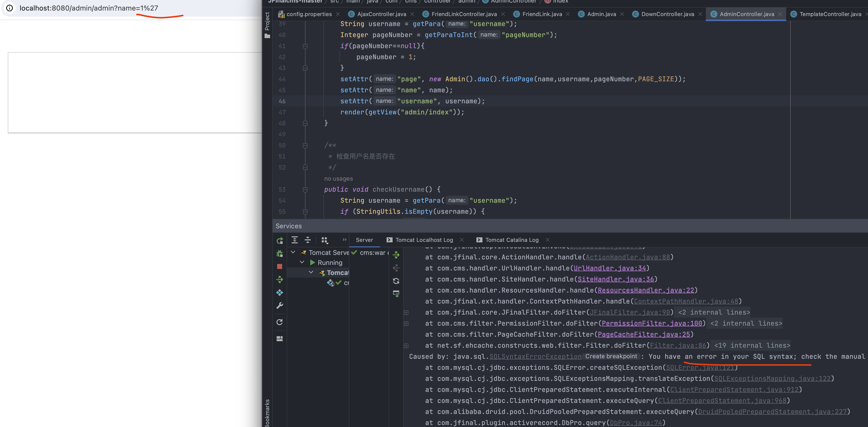Click the red Stop server button

(x=279, y=266)
